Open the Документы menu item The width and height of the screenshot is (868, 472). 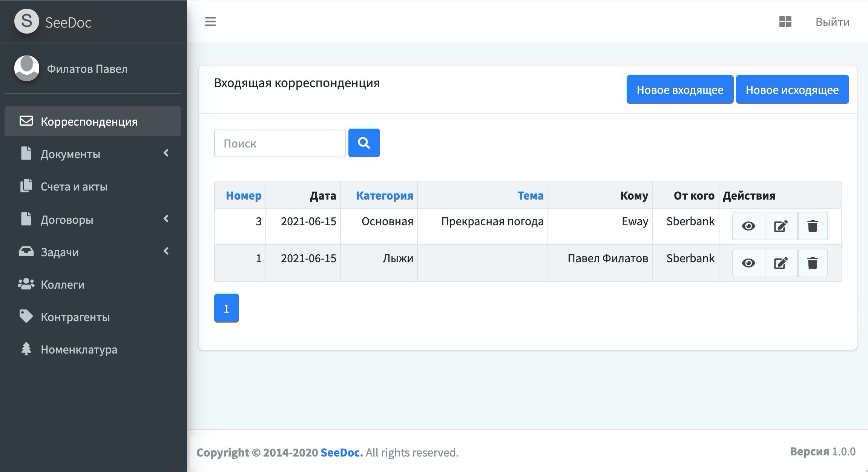click(x=93, y=154)
